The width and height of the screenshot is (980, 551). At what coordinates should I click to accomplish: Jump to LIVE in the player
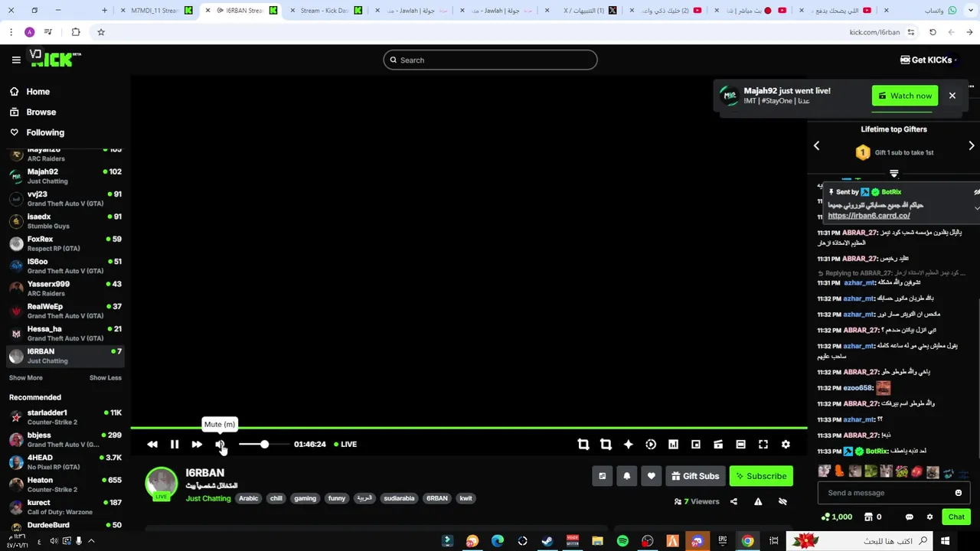[345, 445]
